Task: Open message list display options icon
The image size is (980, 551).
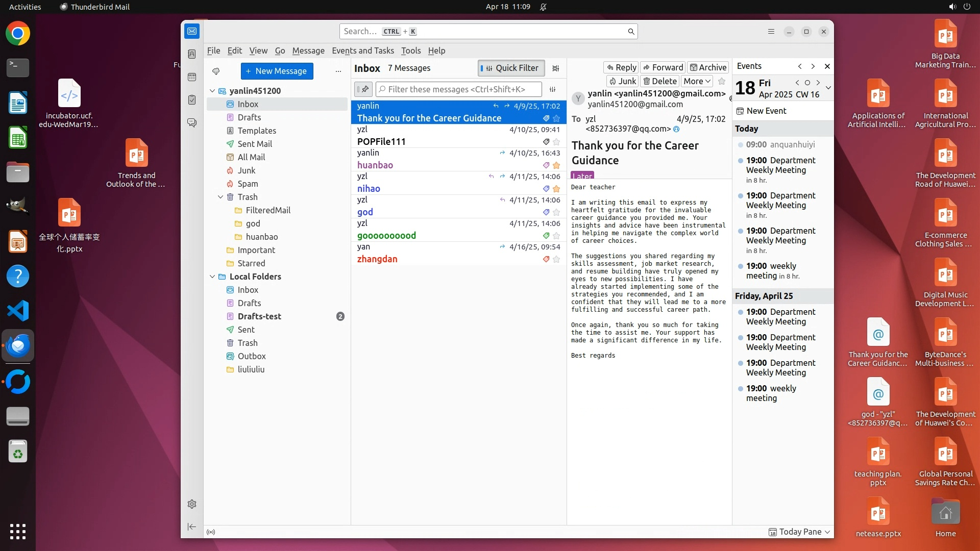Action: pyautogui.click(x=556, y=68)
